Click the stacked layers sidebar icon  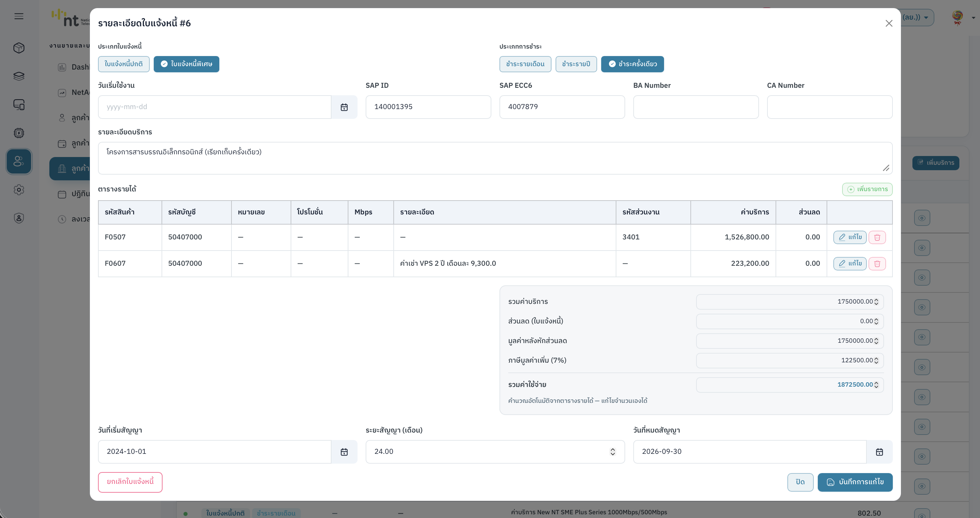pos(19,76)
